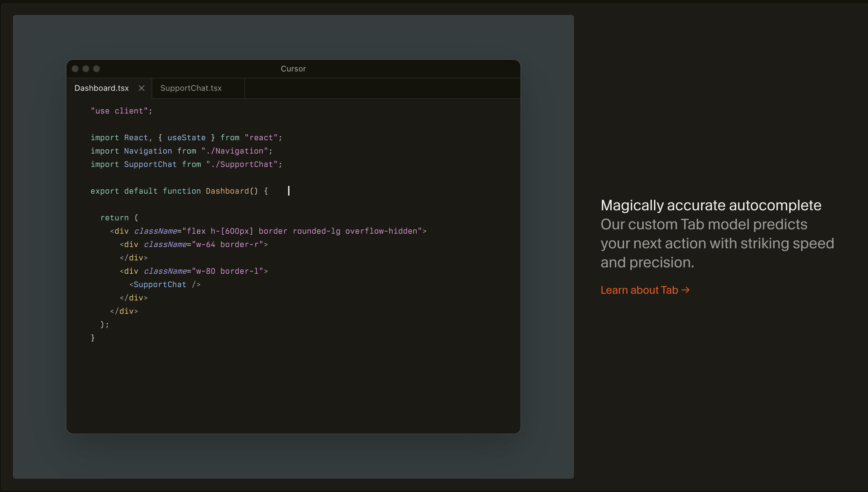868x492 pixels.
Task: Click the useState import identifier
Action: pos(186,138)
